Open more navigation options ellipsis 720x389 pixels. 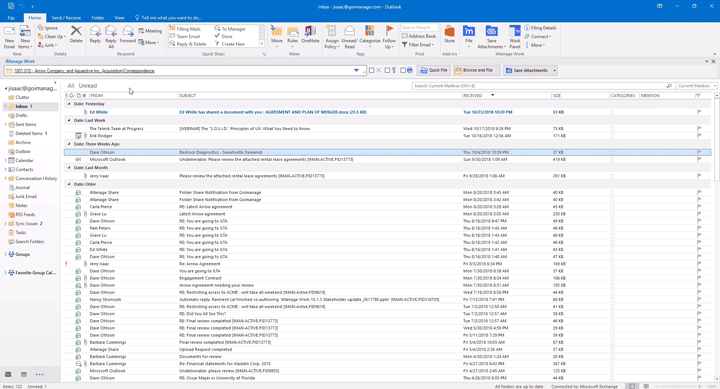point(39,374)
